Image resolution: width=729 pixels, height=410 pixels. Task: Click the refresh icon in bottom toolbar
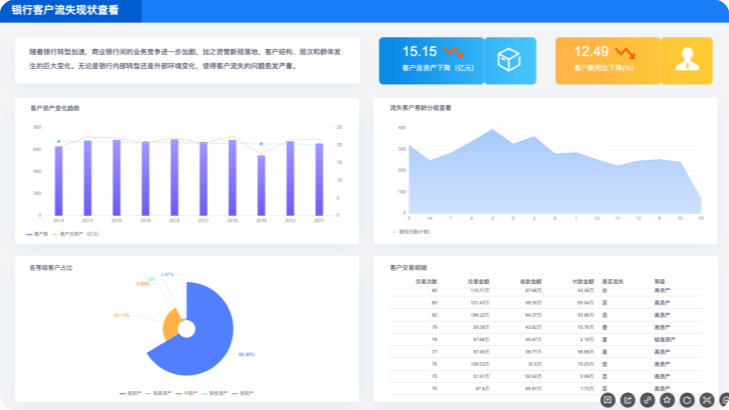[x=687, y=400]
